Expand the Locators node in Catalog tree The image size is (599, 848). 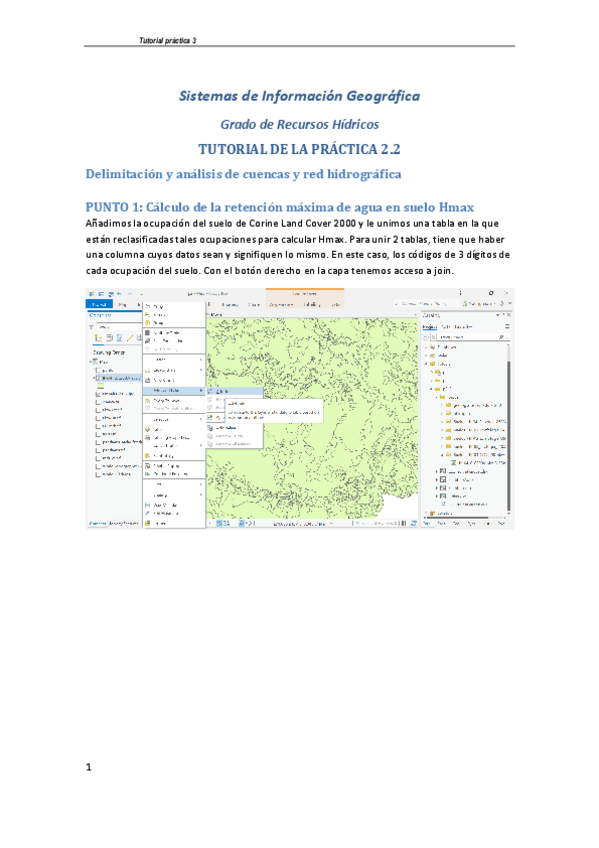(426, 513)
